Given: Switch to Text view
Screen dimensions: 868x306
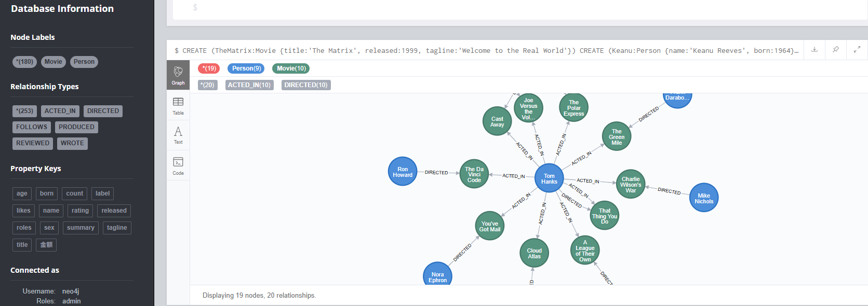Looking at the screenshot, I should (x=178, y=135).
